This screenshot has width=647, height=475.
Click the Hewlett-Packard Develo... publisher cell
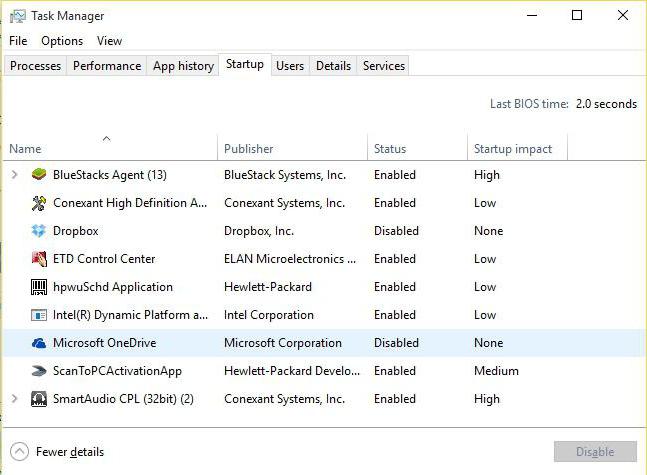(292, 371)
